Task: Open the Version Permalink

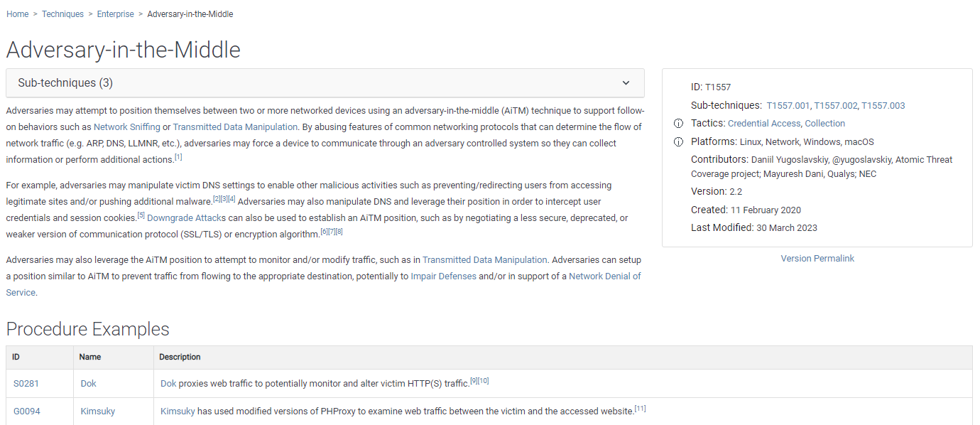Action: [817, 259]
